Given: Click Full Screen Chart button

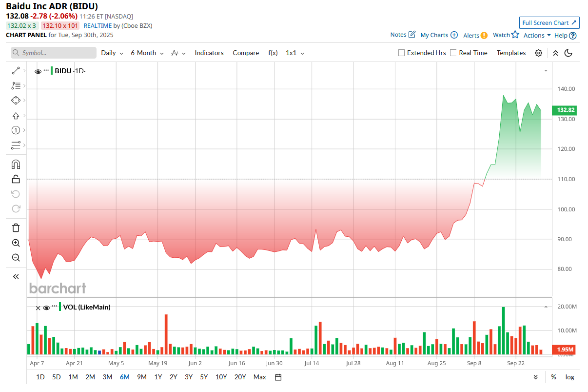Looking at the screenshot, I should point(549,22).
